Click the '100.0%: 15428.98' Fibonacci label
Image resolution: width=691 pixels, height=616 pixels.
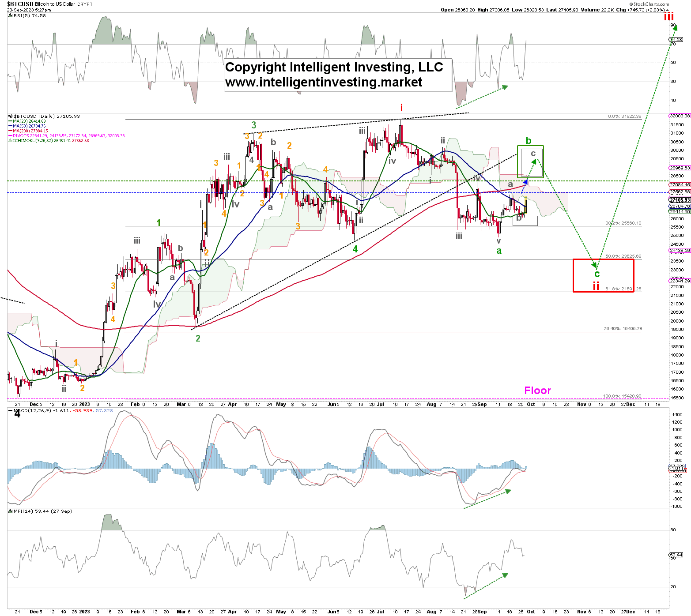pyautogui.click(x=622, y=396)
